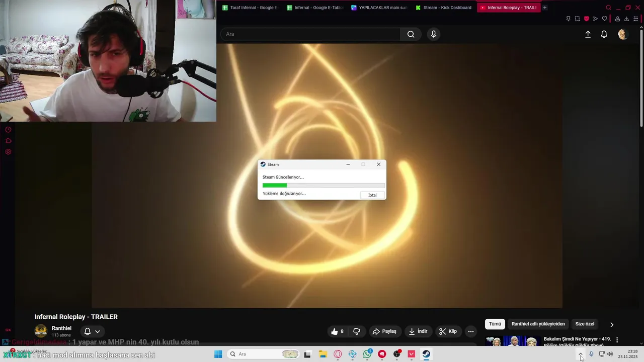The width and height of the screenshot is (644, 362).
Task: Open Task View on the taskbar
Action: tap(307, 354)
